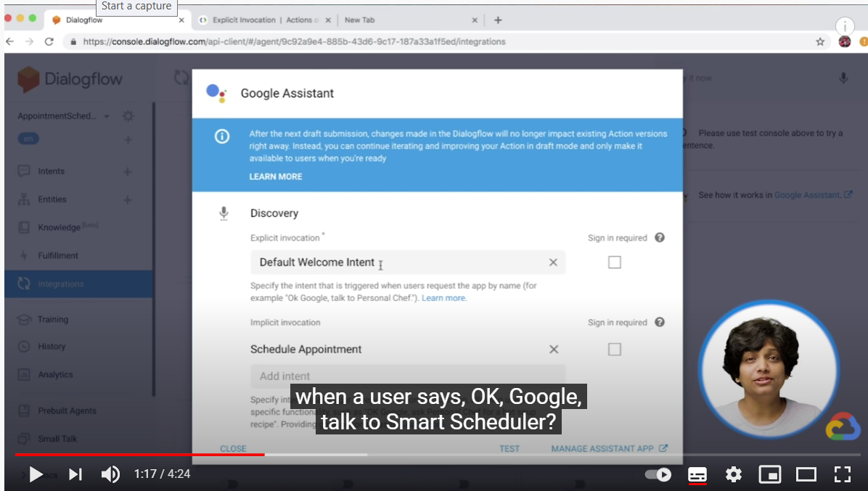
Task: Click TEST in the Google Assistant dialog
Action: click(509, 448)
